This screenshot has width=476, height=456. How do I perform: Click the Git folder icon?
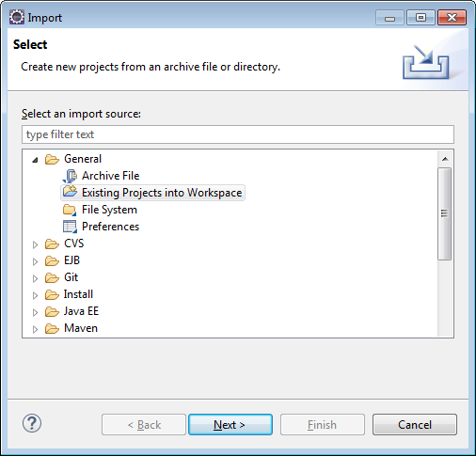point(52,277)
